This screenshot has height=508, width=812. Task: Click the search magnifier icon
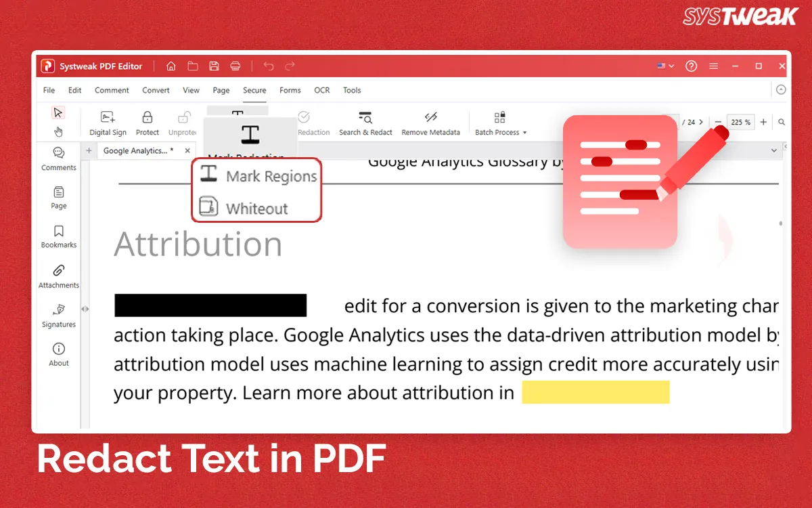(x=782, y=122)
